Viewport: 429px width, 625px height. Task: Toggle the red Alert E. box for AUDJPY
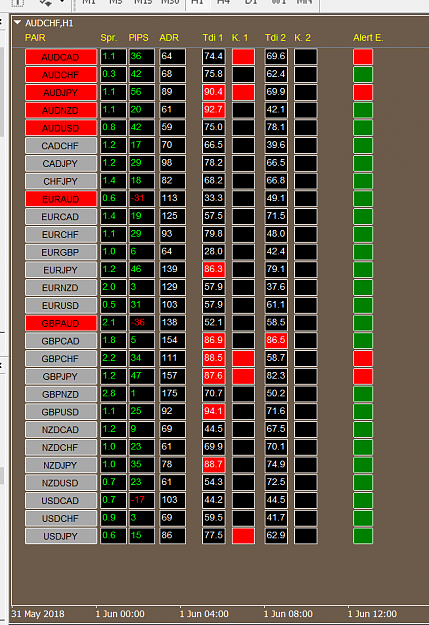[363, 92]
